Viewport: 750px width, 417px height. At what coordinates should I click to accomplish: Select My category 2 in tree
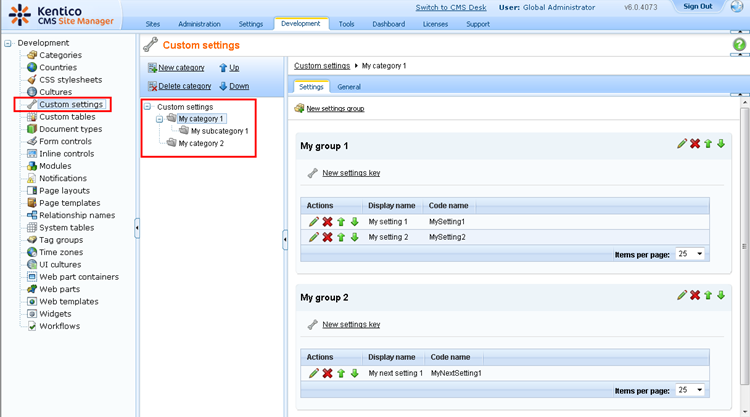tap(201, 143)
